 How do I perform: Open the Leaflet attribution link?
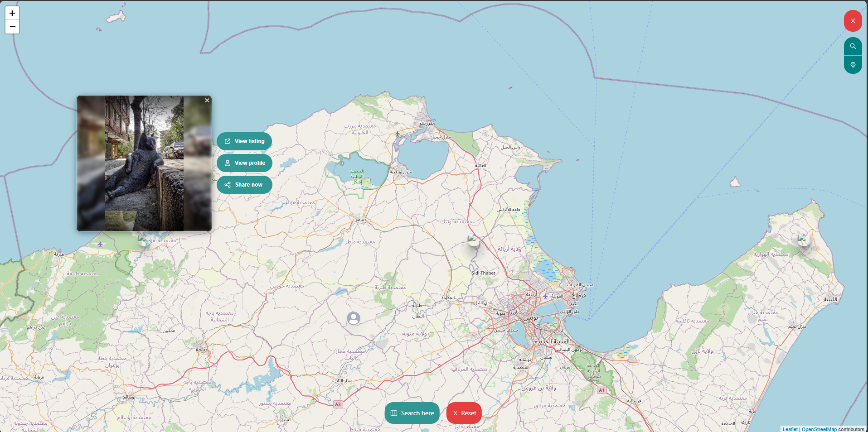[790, 429]
